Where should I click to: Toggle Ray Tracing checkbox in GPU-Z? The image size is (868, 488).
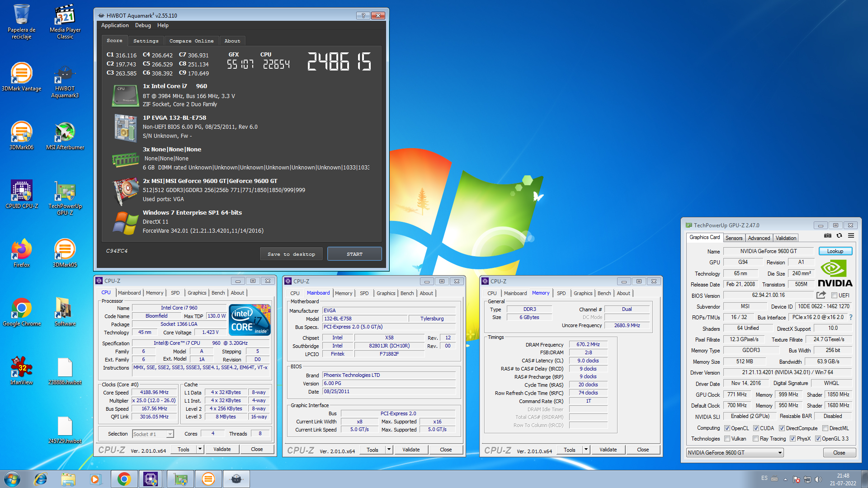755,439
